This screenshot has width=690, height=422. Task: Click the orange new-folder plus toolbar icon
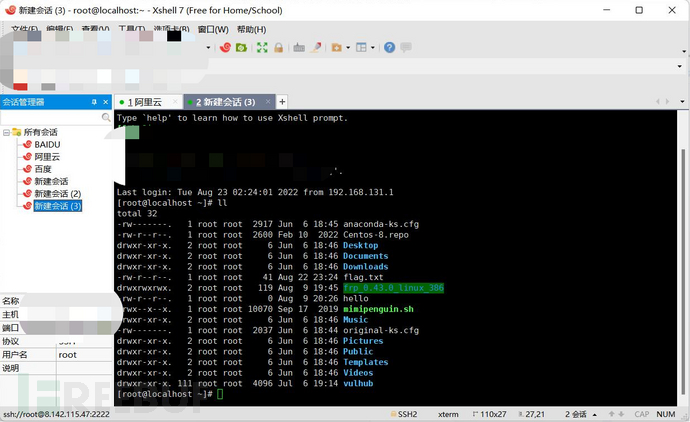point(337,48)
